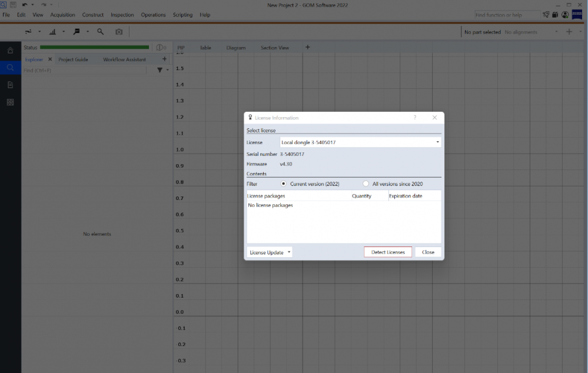This screenshot has height=373, width=588.
Task: Open the Inspection menu
Action: pyautogui.click(x=122, y=15)
